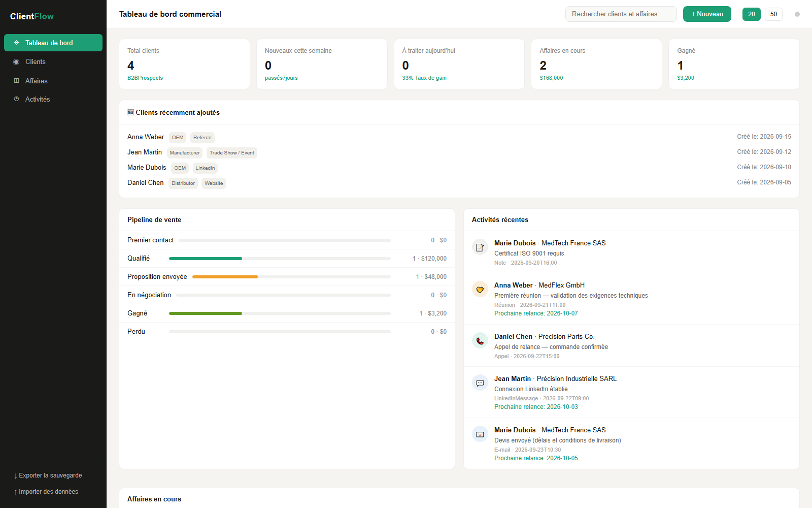Focus the Rechercher clients et affaires field
Image resolution: width=812 pixels, height=508 pixels.
pyautogui.click(x=621, y=14)
